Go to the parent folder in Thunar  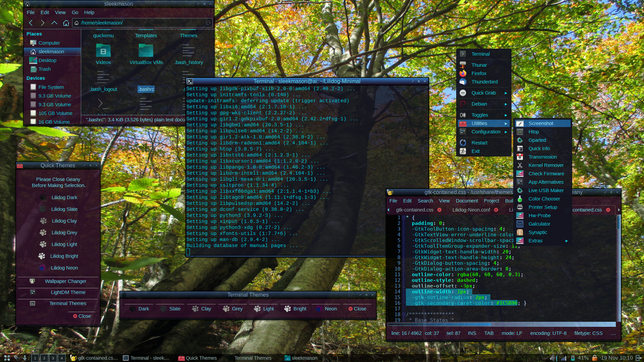[x=54, y=23]
